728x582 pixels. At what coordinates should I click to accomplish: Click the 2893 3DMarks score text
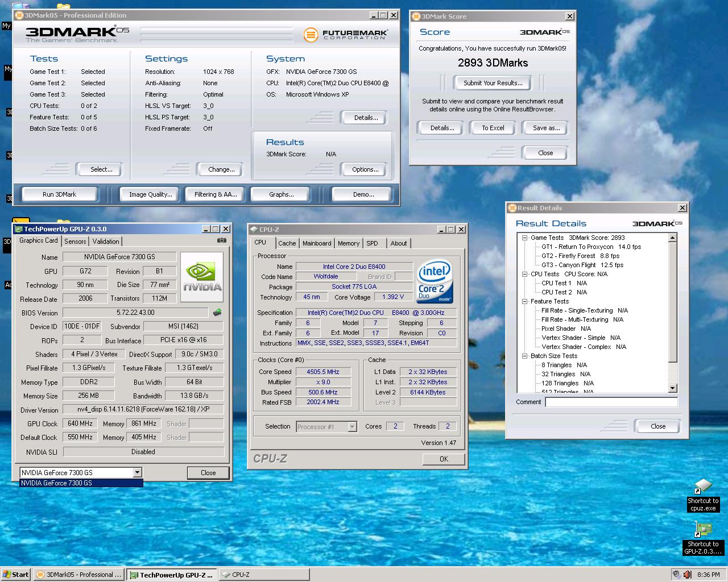point(493,63)
